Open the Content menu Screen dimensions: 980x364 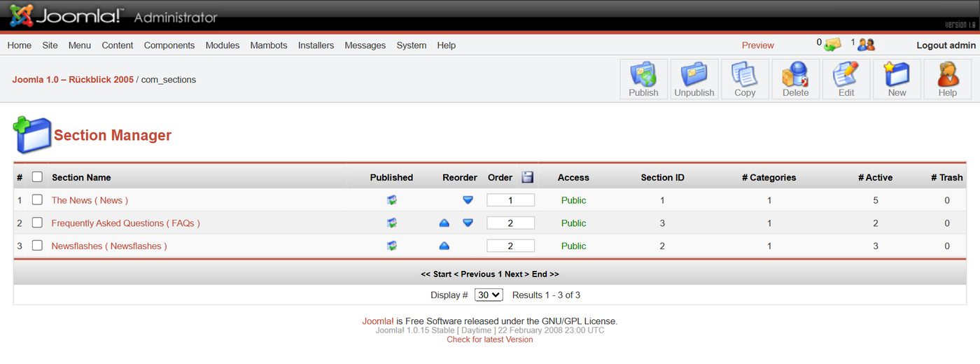118,45
